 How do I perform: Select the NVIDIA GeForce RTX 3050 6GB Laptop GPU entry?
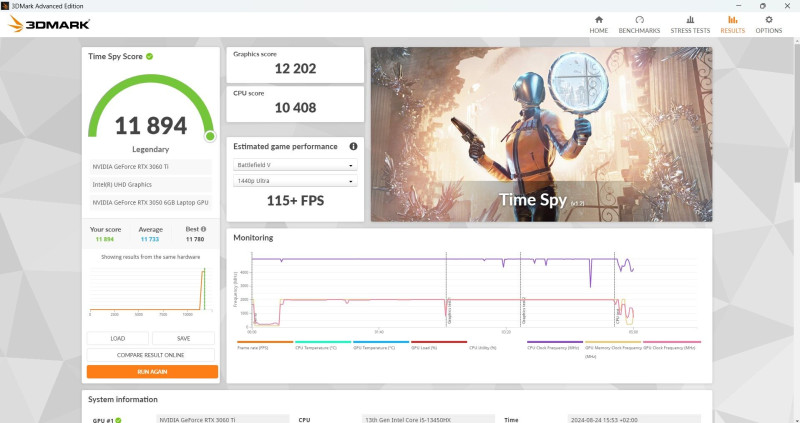[x=151, y=203]
